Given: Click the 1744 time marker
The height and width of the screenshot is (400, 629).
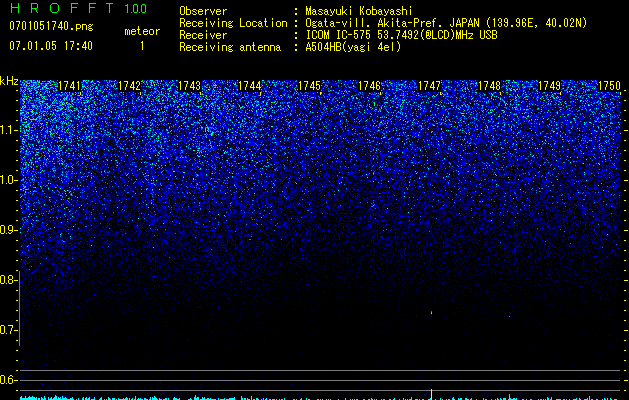Looking at the screenshot, I should (x=250, y=86).
